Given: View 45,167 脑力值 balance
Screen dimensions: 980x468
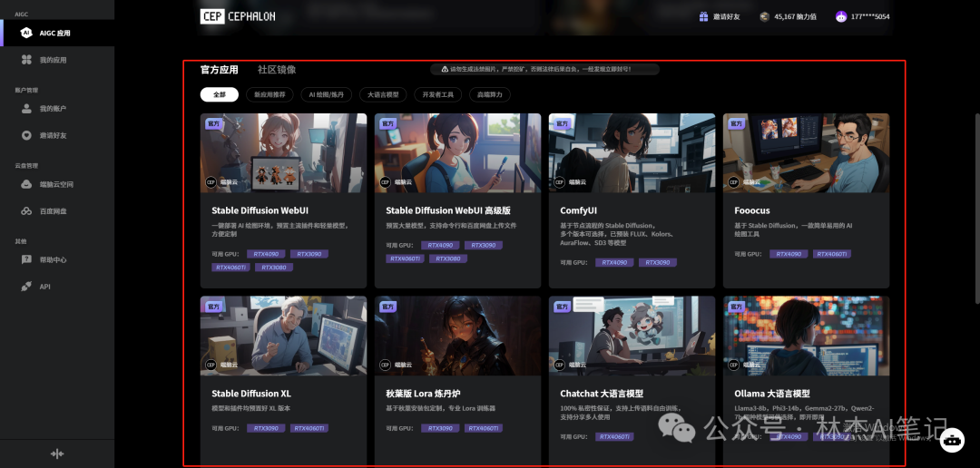Looking at the screenshot, I should click(795, 17).
